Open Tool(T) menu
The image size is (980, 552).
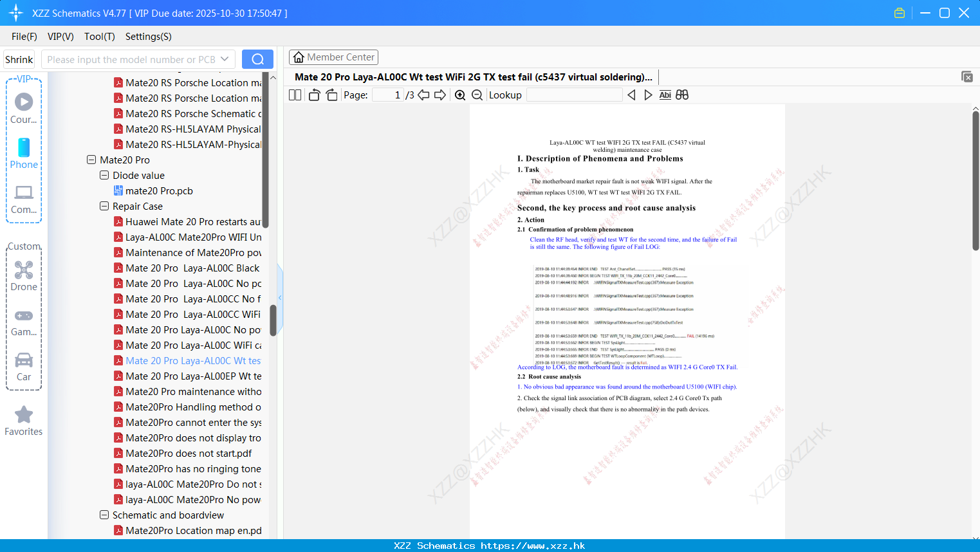point(100,37)
